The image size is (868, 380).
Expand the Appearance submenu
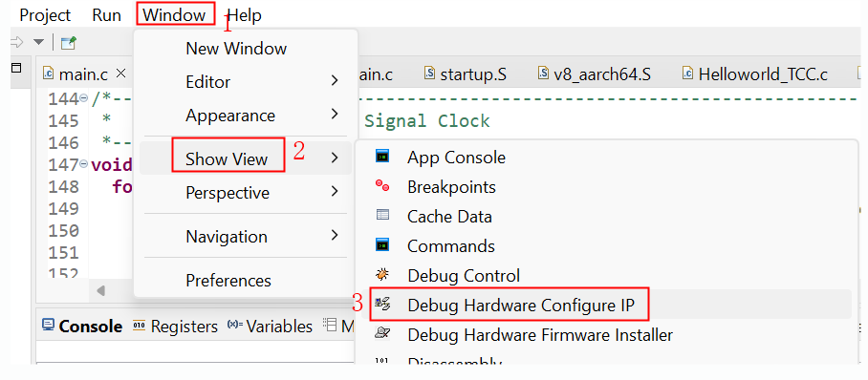[x=246, y=116]
